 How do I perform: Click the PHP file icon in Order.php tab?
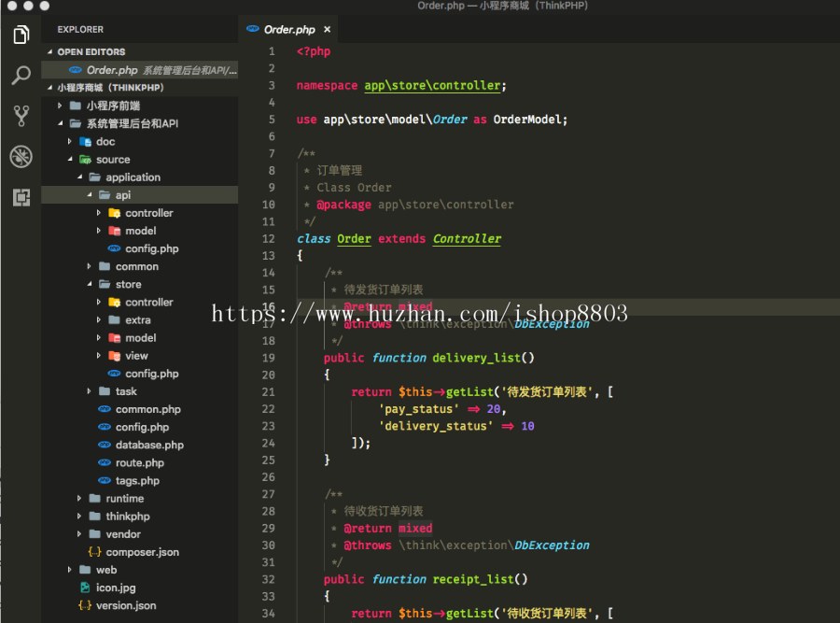[x=252, y=29]
